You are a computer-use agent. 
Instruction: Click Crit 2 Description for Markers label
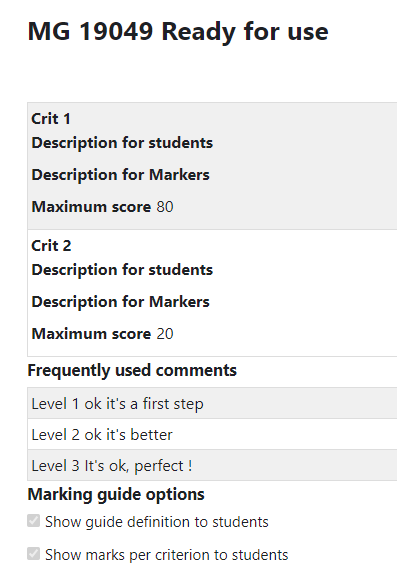(x=120, y=302)
